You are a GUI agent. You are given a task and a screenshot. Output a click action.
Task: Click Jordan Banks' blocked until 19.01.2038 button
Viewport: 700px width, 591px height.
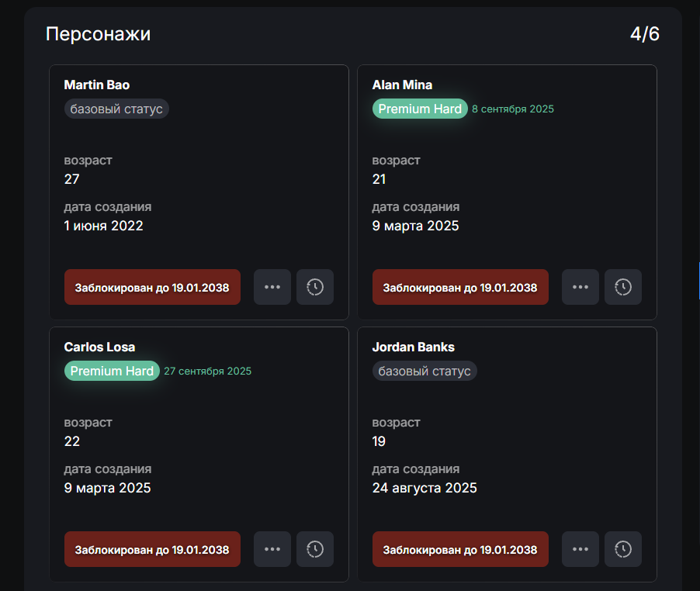click(x=460, y=549)
